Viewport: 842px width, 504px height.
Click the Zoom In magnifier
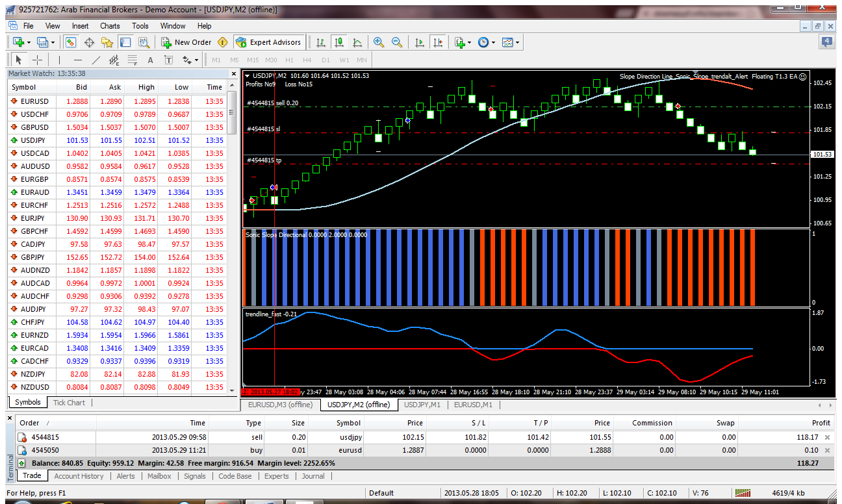pos(379,42)
